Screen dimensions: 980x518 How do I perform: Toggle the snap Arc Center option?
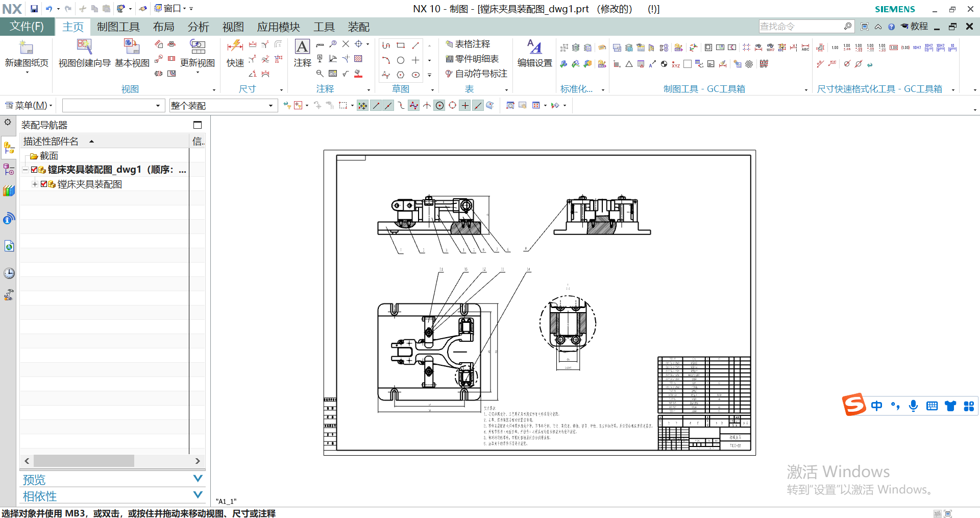pyautogui.click(x=439, y=106)
